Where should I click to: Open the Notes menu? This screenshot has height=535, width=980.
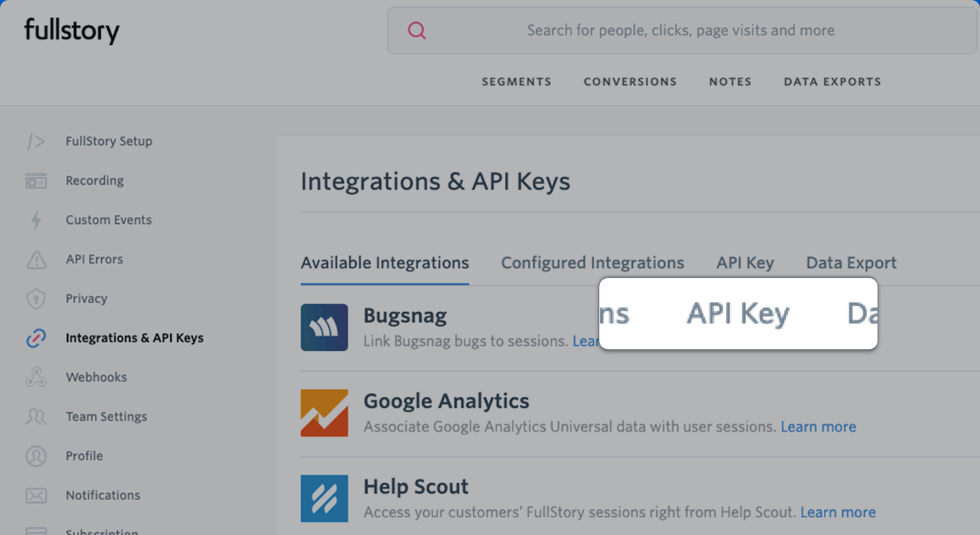[730, 82]
